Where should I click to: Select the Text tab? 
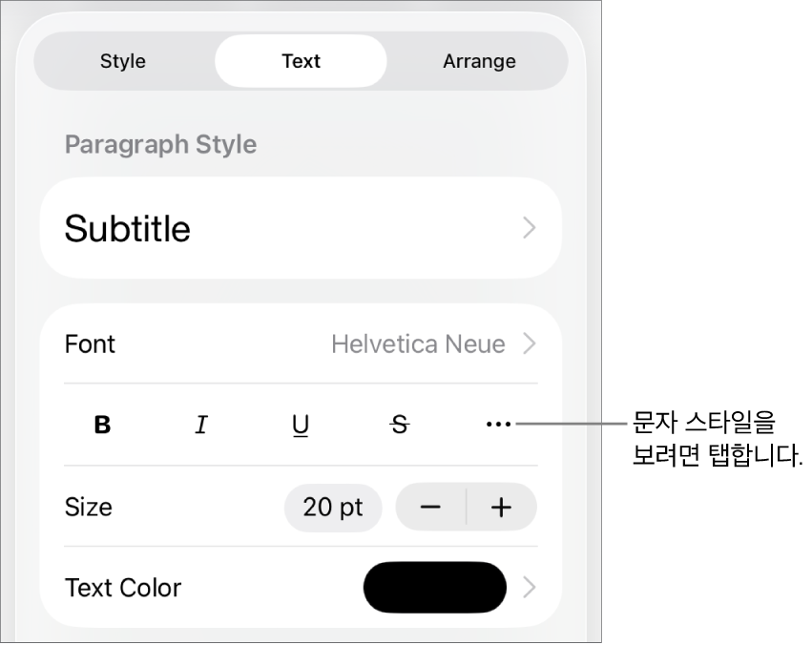[301, 61]
